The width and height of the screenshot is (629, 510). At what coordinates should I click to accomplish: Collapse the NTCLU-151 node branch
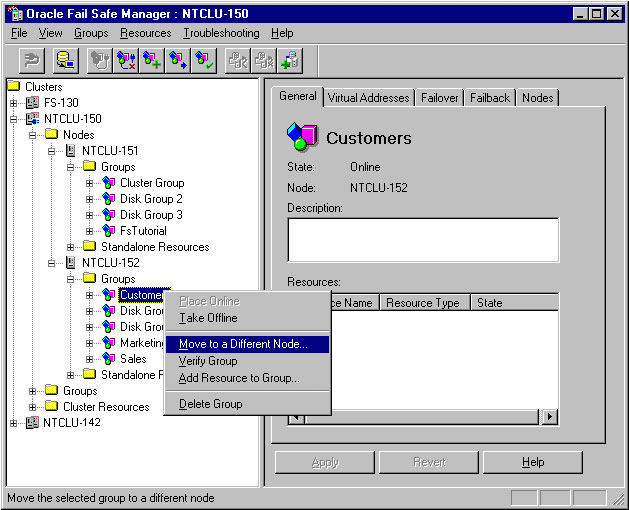pos(51,151)
